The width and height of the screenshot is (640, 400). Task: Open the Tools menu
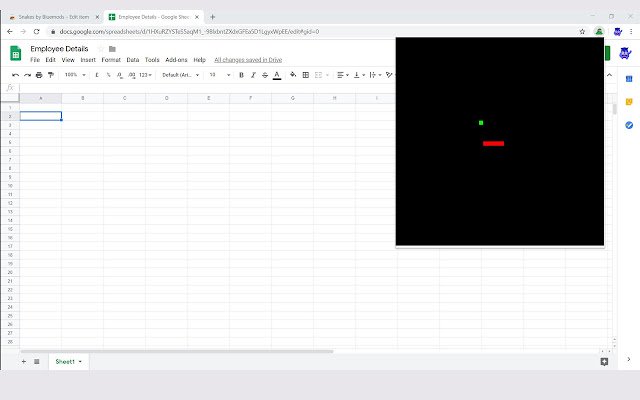(x=152, y=60)
